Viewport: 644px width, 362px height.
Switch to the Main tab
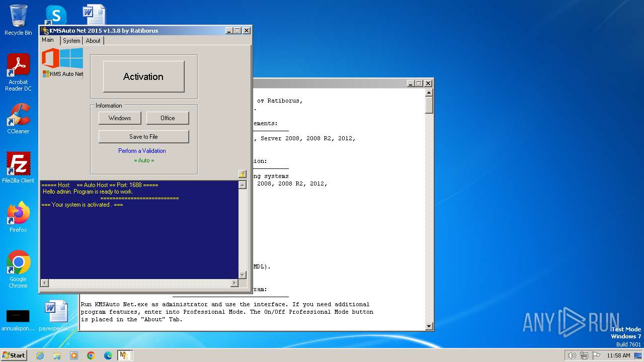48,40
